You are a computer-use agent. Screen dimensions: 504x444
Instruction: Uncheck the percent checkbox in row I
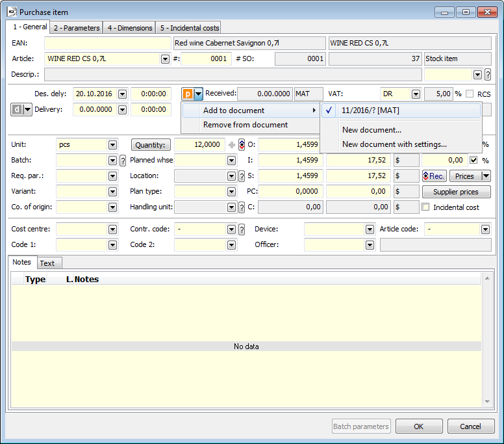[473, 160]
